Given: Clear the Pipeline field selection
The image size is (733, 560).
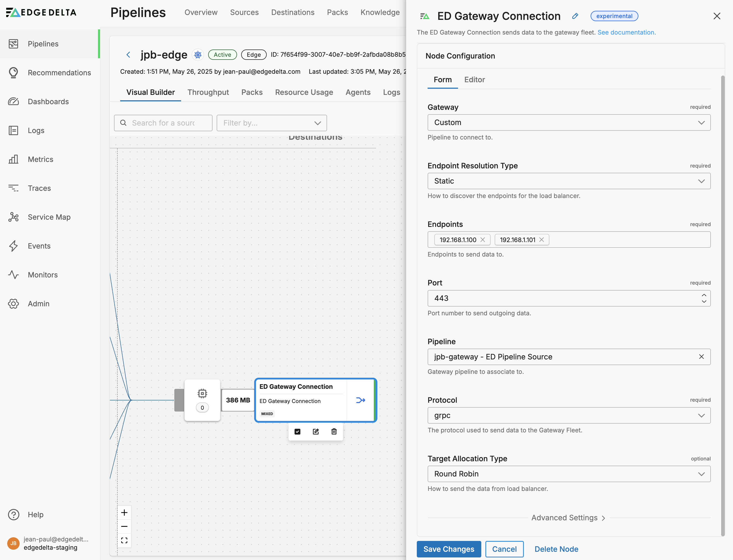Looking at the screenshot, I should (701, 357).
